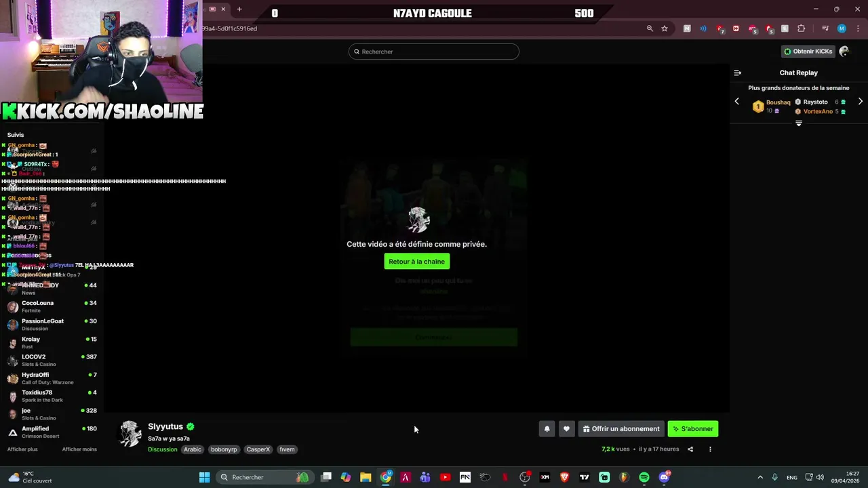The height and width of the screenshot is (488, 868).
Task: Click Afficher plus in the sidebar
Action: [x=22, y=449]
